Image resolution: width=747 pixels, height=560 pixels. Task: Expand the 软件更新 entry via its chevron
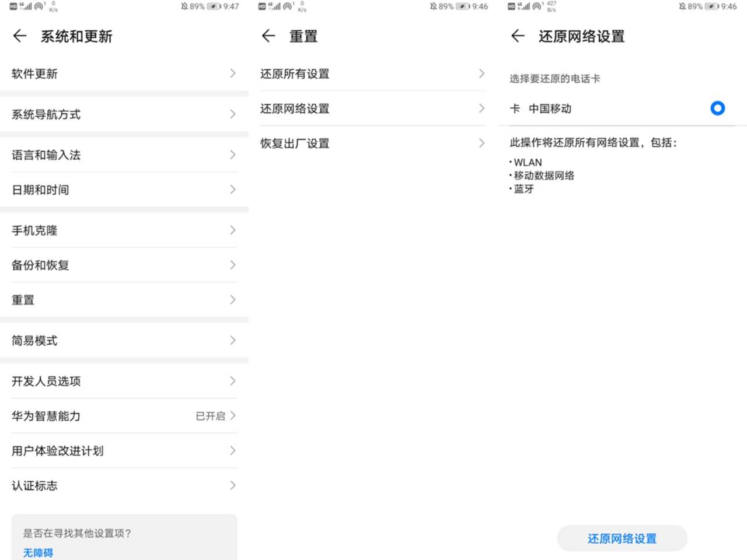(232, 73)
